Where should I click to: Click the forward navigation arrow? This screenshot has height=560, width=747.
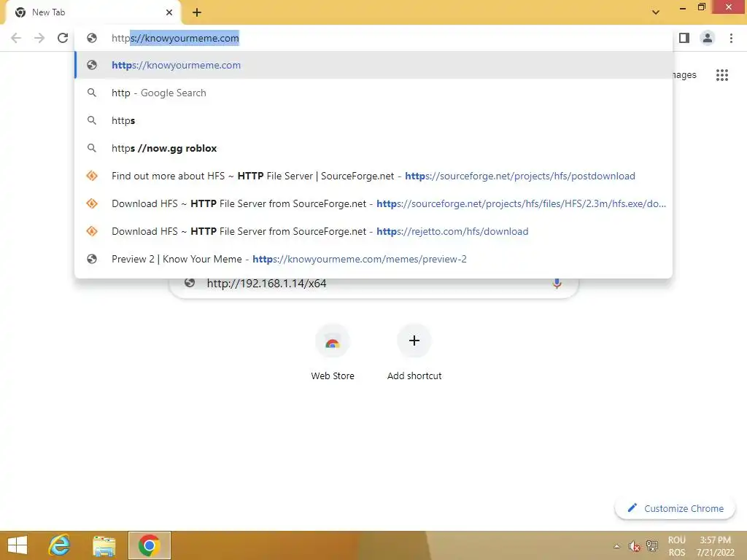coord(39,38)
